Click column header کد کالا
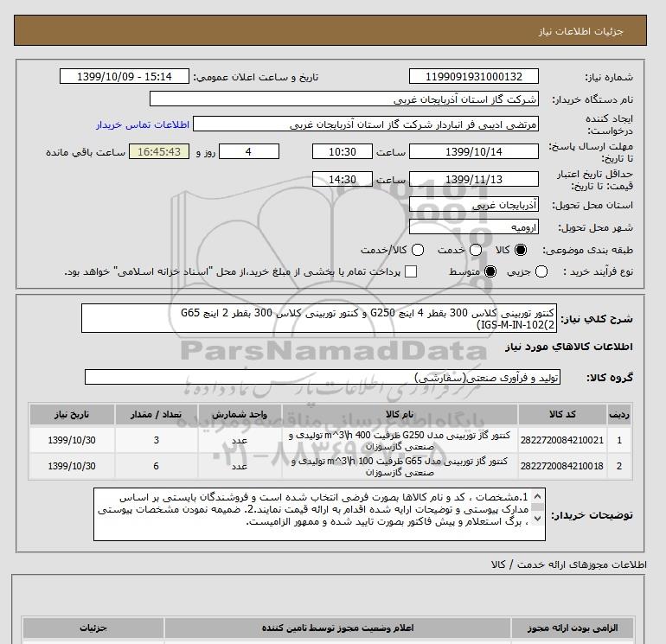This screenshot has height=644, width=666. point(562,415)
